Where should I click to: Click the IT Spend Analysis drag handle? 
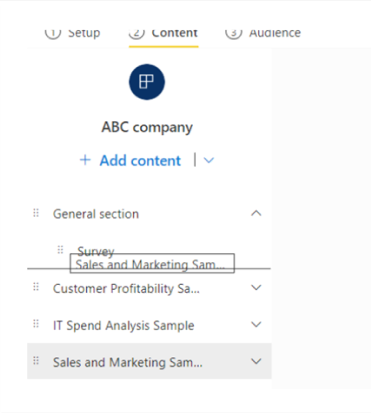coord(36,324)
